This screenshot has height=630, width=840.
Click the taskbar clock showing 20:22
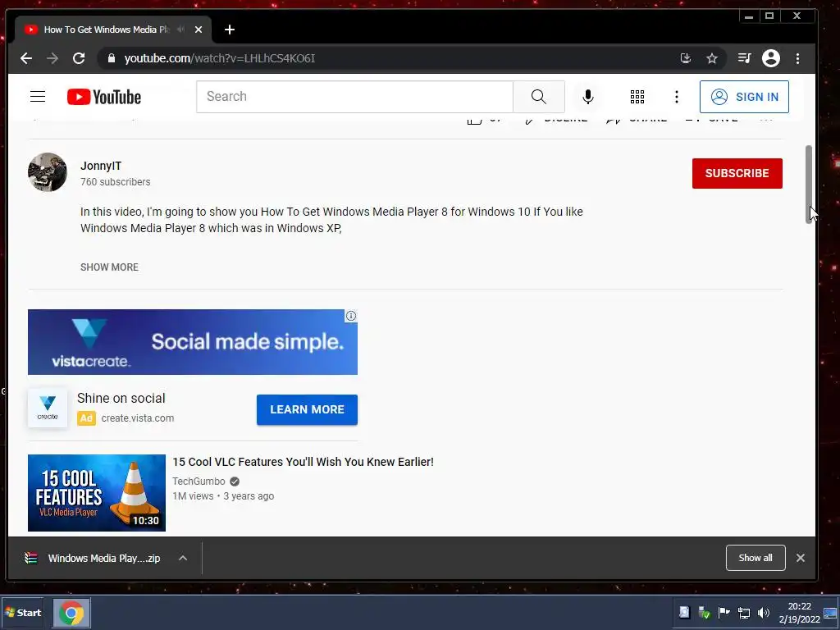pos(799,612)
